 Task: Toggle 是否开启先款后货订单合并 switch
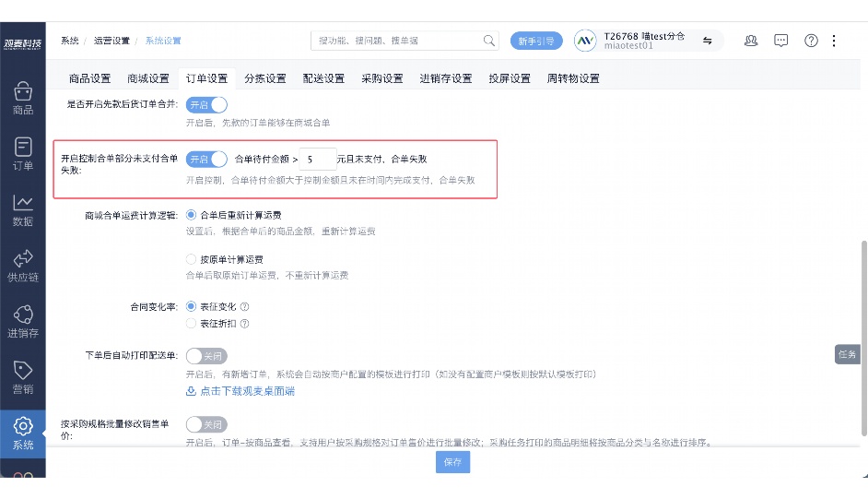point(206,105)
